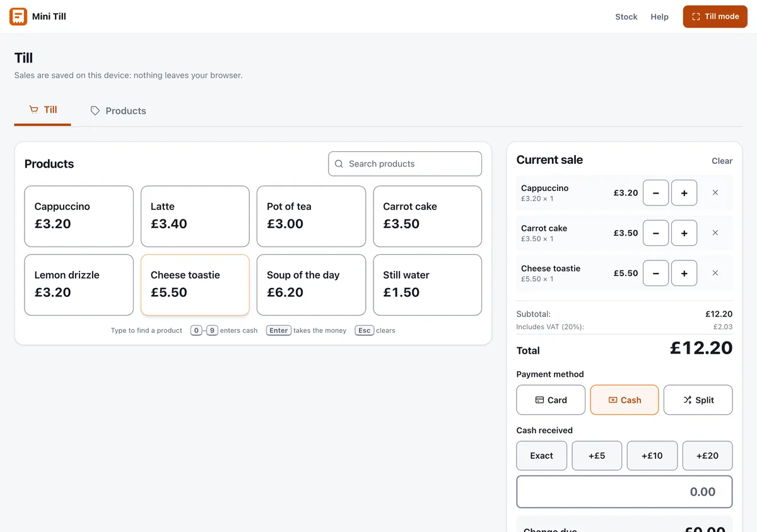Click the Mini Till logo icon
757x532 pixels.
point(18,16)
